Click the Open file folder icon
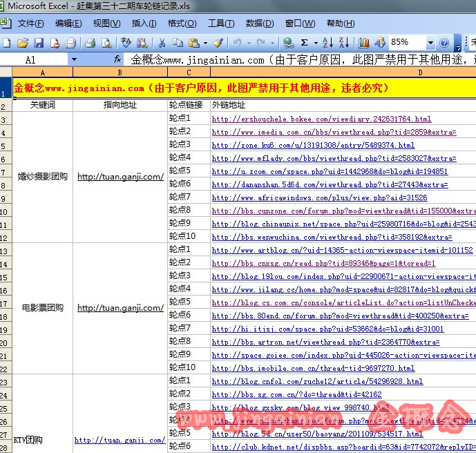Image resolution: width=476 pixels, height=453 pixels. [22, 43]
